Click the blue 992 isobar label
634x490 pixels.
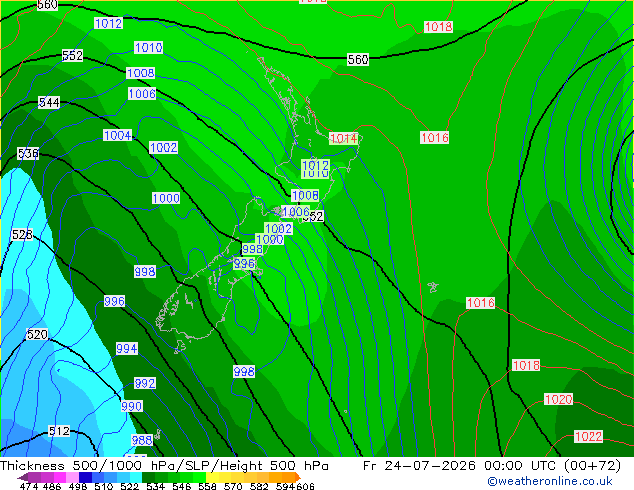(x=145, y=383)
